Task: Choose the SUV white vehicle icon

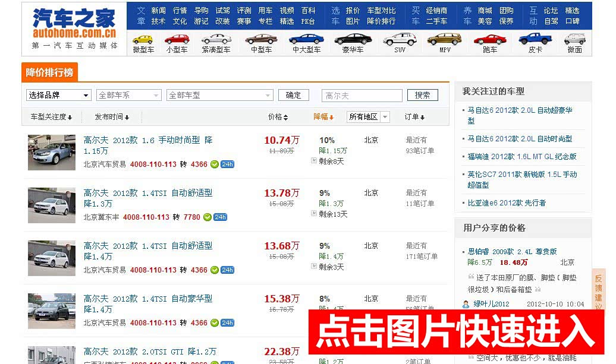Action: click(x=400, y=39)
